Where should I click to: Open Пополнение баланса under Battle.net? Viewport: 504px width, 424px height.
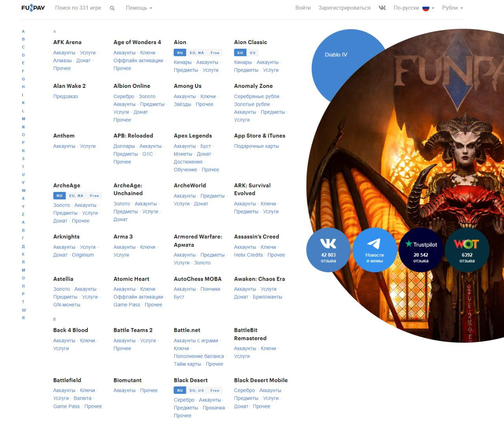[199, 356]
